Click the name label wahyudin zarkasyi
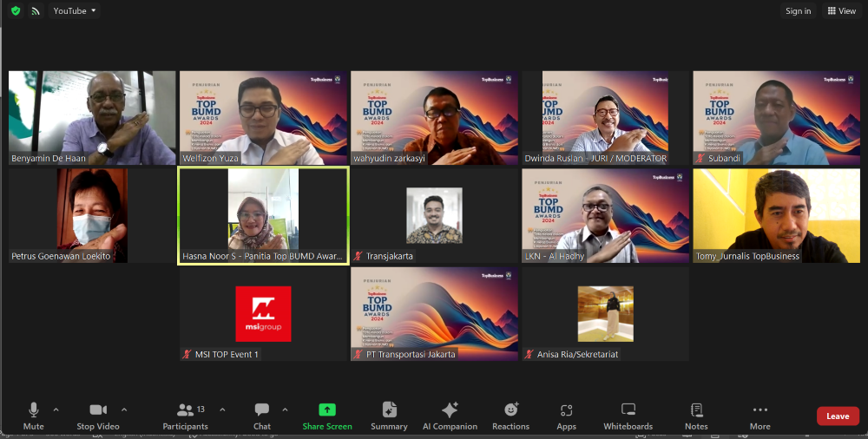 tap(390, 158)
